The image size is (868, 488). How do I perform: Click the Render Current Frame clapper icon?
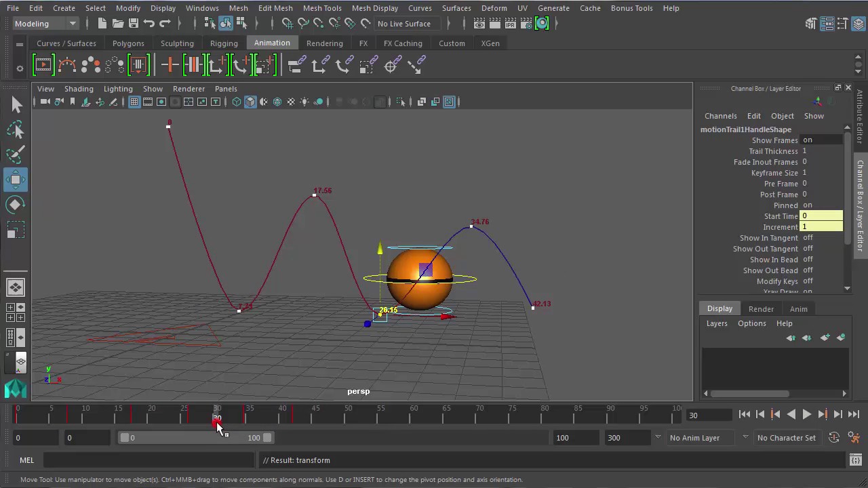494,24
